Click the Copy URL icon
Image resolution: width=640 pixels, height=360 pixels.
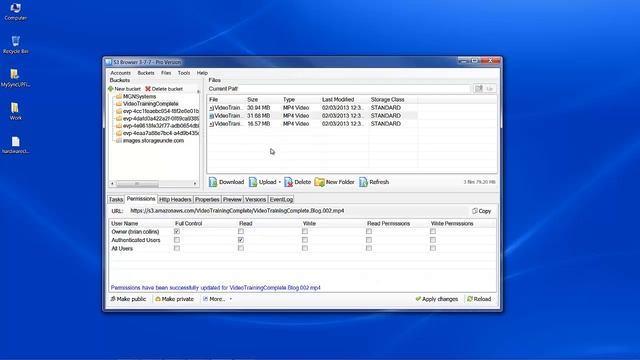coord(475,211)
